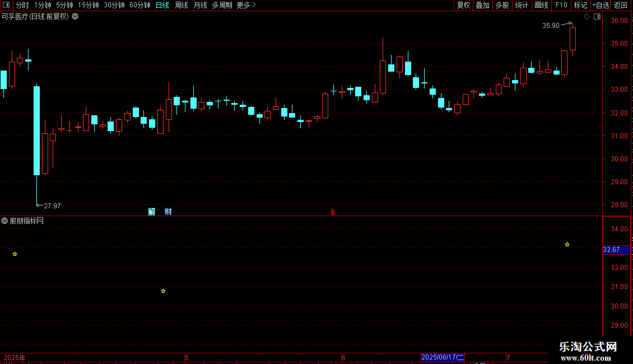
Task: Click the long cyan candlestick with the 27.97 low
Action: tap(37, 130)
